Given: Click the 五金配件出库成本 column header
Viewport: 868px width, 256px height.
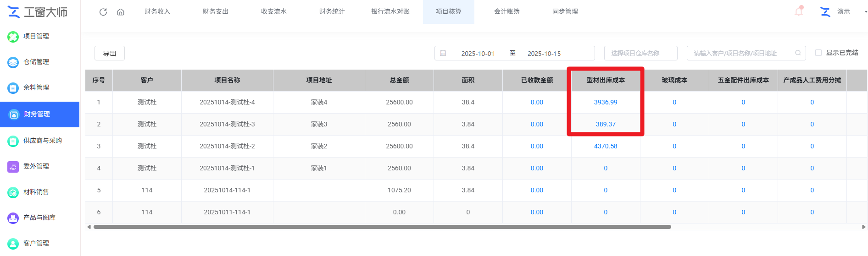Looking at the screenshot, I should coord(743,80).
